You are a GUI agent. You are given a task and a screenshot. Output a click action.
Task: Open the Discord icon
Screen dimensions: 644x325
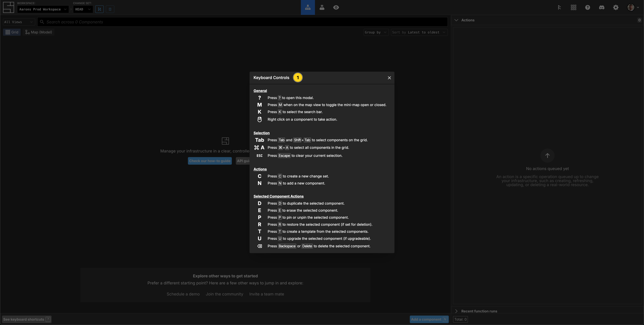coord(601,7)
